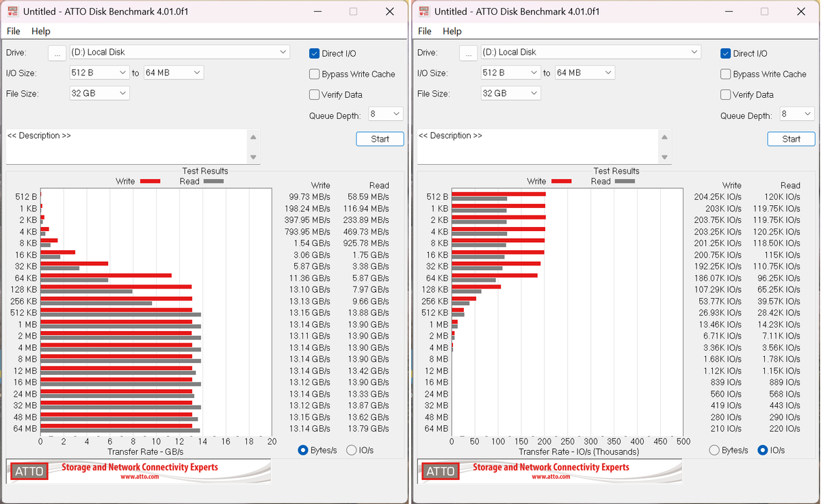Click the "204.25K IO/s" write result

[718, 197]
